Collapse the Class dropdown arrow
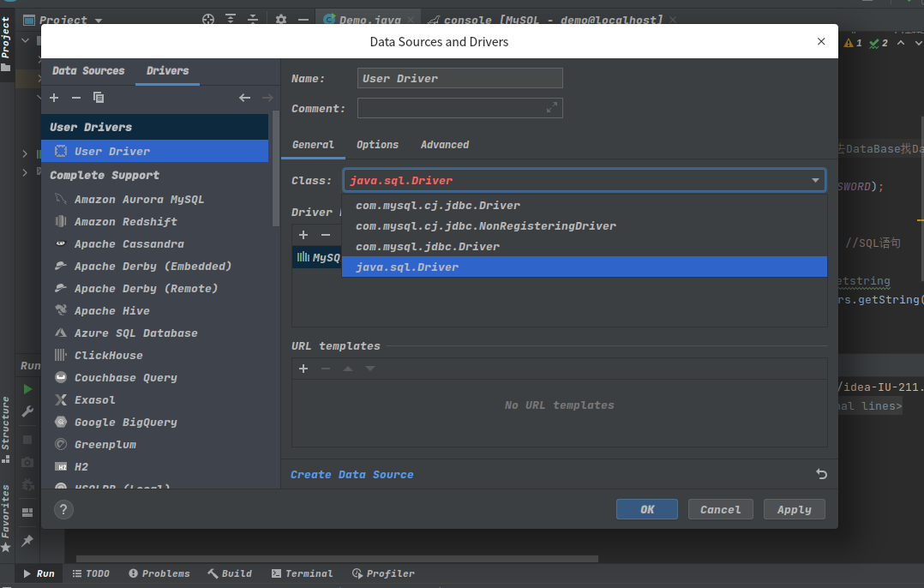The image size is (924, 588). click(x=815, y=181)
